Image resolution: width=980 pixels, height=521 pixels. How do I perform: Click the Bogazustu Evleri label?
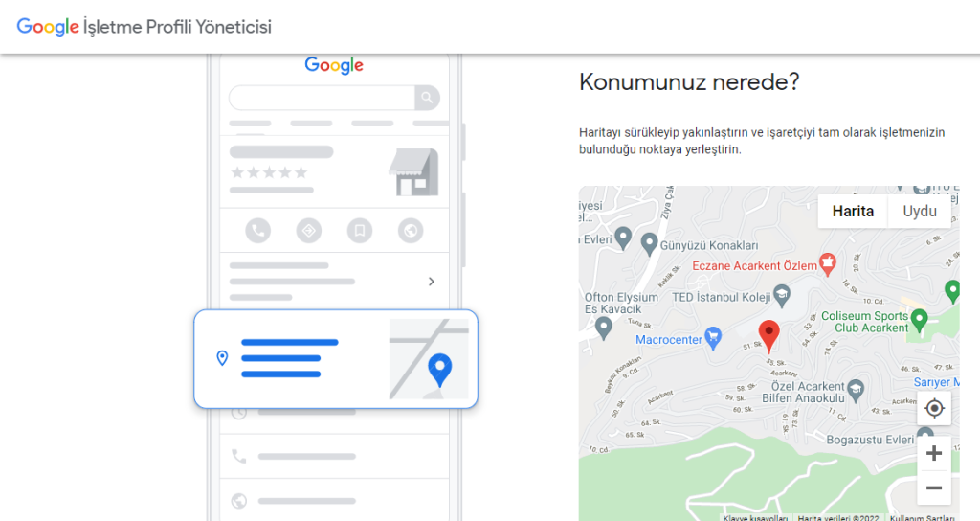point(870,440)
